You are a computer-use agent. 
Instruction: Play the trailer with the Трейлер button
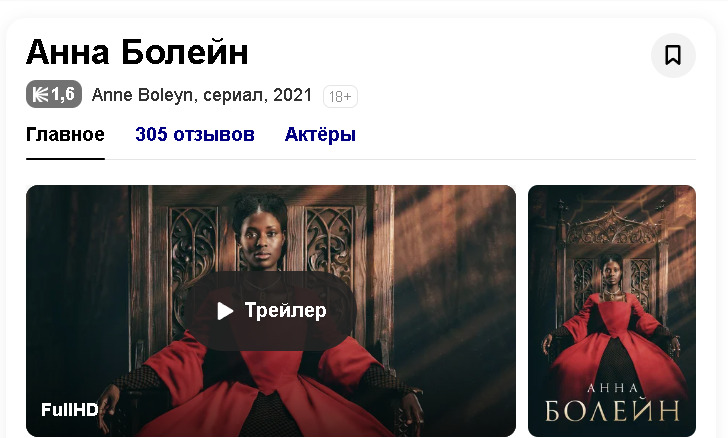tap(271, 311)
